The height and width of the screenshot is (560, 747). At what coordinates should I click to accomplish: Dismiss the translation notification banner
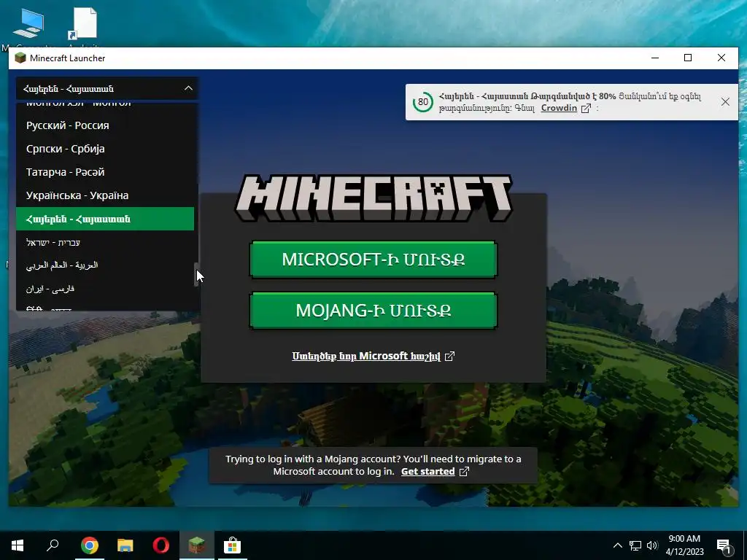coord(725,102)
